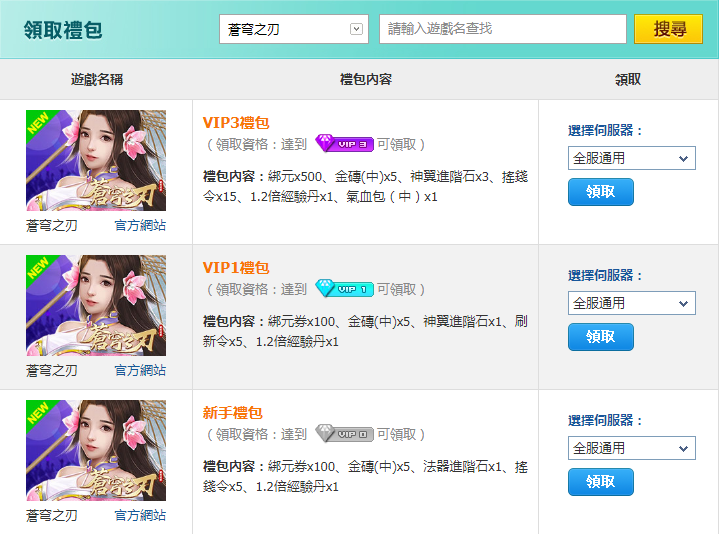Click the cyan VIP 1 badge icon
The height and width of the screenshot is (534, 720).
[x=344, y=289]
